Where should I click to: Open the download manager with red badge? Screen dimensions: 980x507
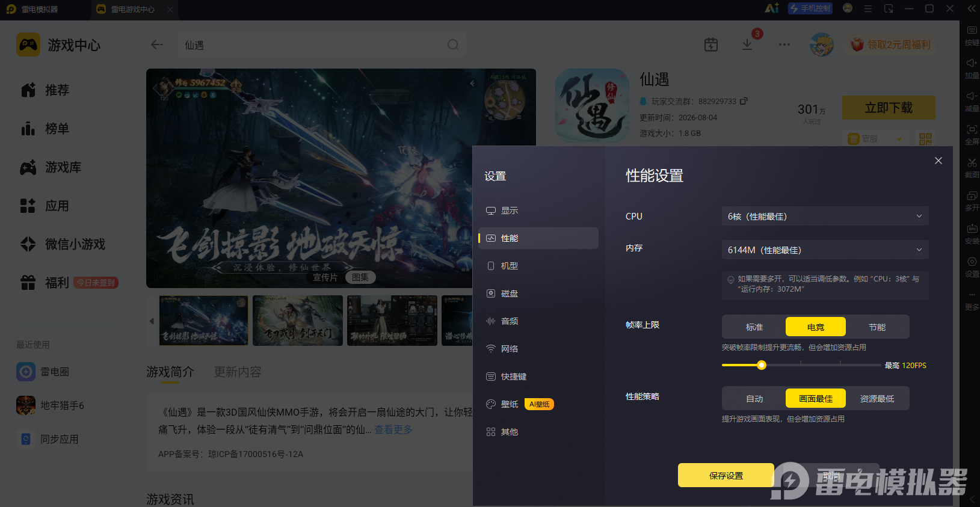747,45
